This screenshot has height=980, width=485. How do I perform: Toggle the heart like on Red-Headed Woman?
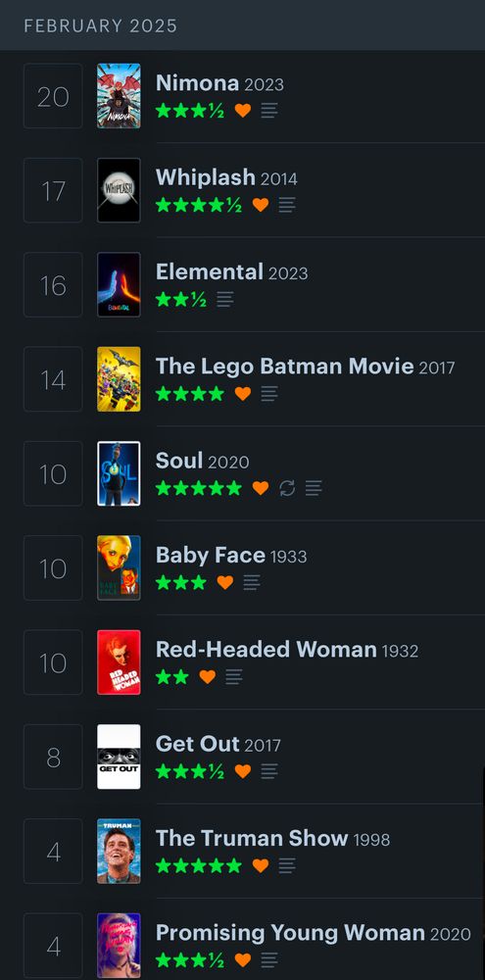coord(208,677)
